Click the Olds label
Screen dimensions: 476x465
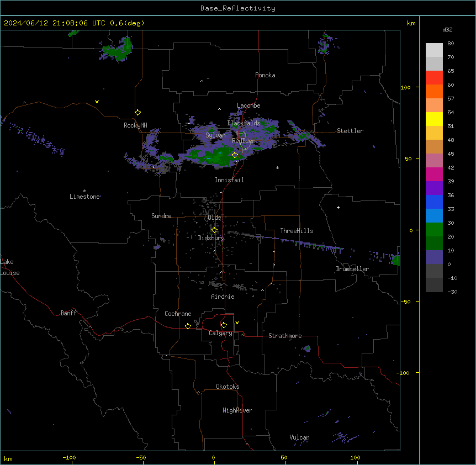pos(214,218)
